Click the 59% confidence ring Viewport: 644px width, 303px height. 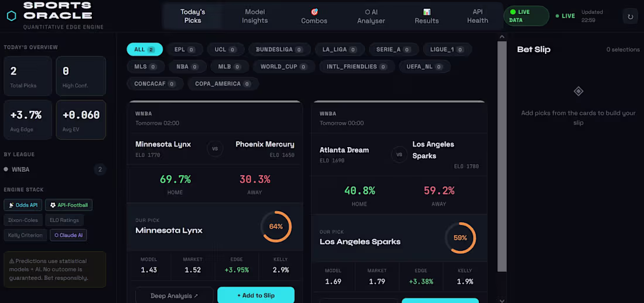(460, 237)
